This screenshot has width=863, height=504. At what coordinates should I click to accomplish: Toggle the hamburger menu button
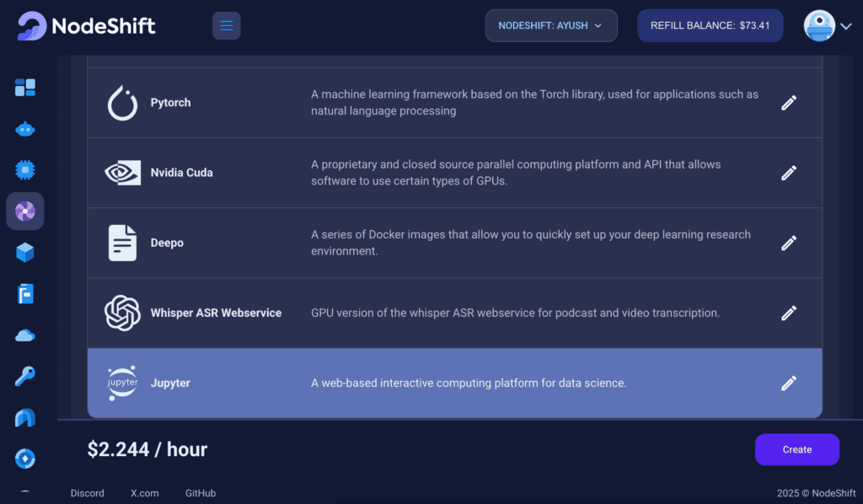pos(226,26)
